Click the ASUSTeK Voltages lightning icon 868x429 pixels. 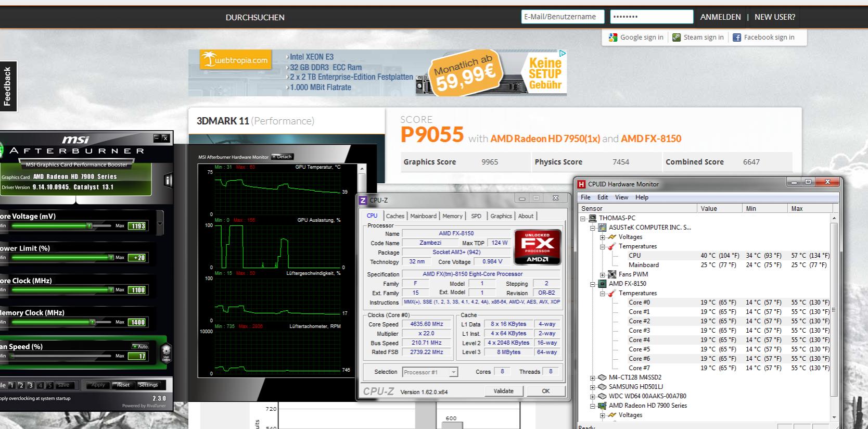[612, 237]
